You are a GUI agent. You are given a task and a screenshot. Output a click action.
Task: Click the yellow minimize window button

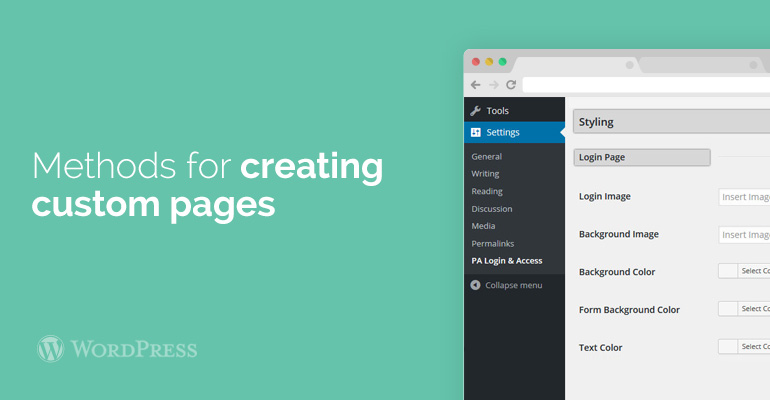[489, 61]
